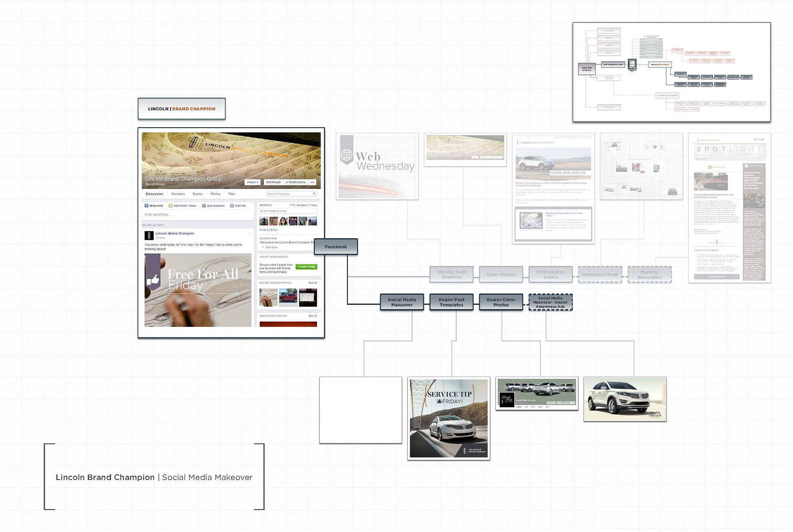Click the Write Post pencil icon

pos(146,206)
